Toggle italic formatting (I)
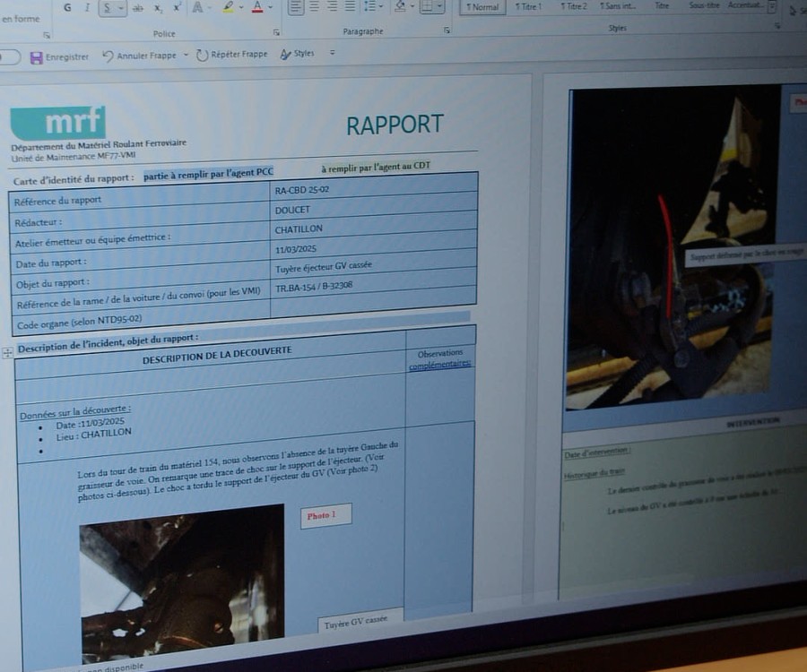 click(x=87, y=7)
